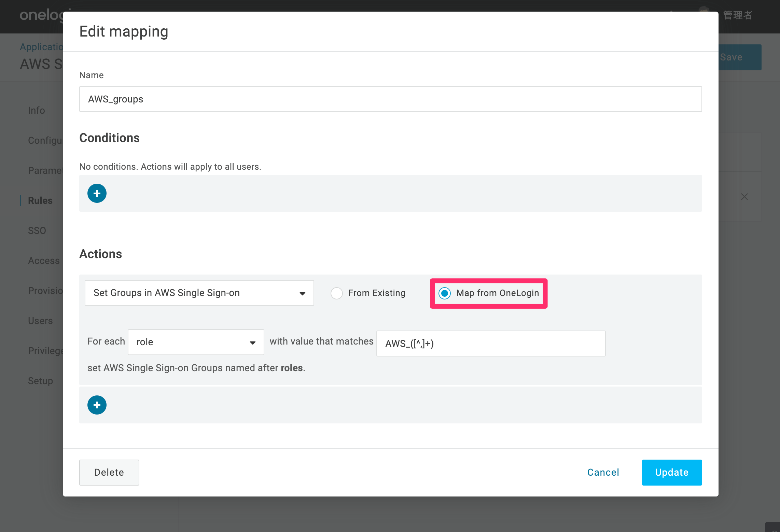
Task: Open the SSO tab in sidebar
Action: pos(37,230)
